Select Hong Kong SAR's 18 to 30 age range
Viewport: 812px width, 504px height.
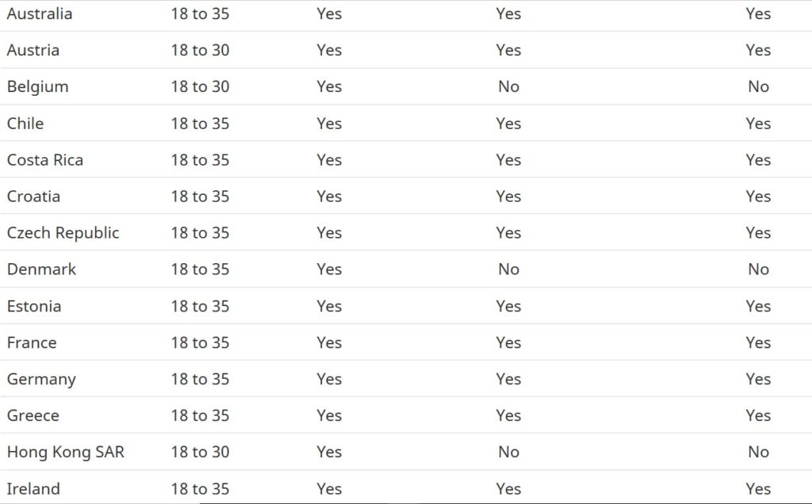pos(200,452)
